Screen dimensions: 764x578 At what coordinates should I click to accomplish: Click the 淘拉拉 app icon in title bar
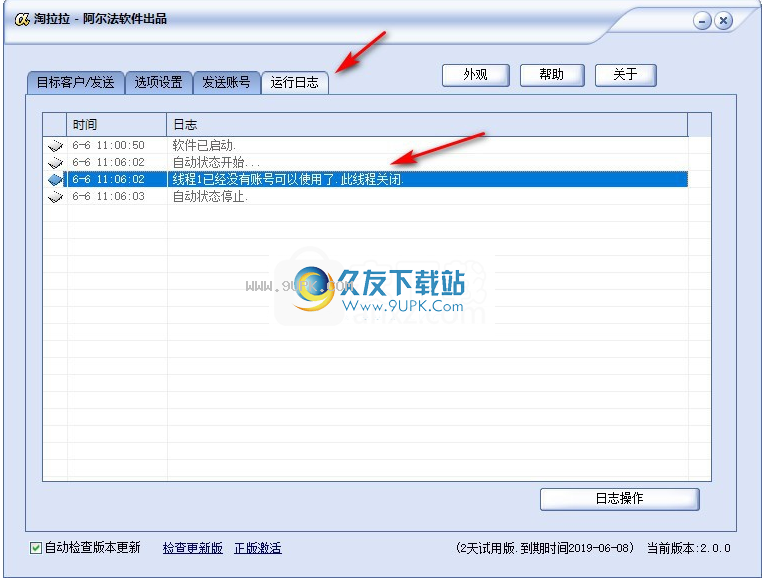22,19
